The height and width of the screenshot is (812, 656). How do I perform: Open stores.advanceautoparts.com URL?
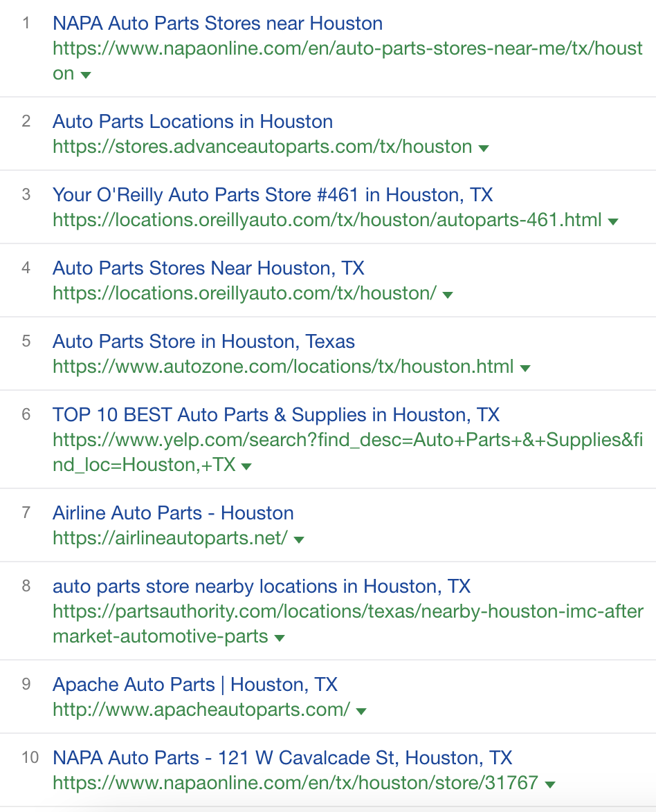coord(262,147)
